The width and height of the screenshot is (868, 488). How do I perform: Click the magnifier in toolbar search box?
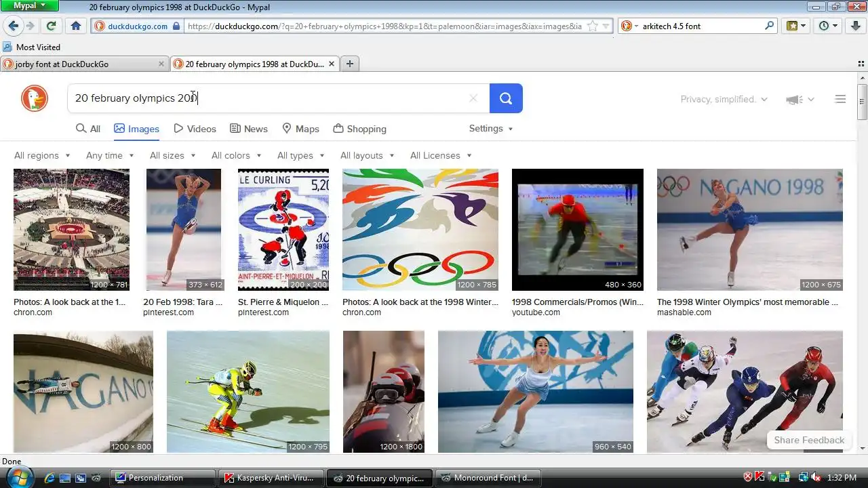770,26
